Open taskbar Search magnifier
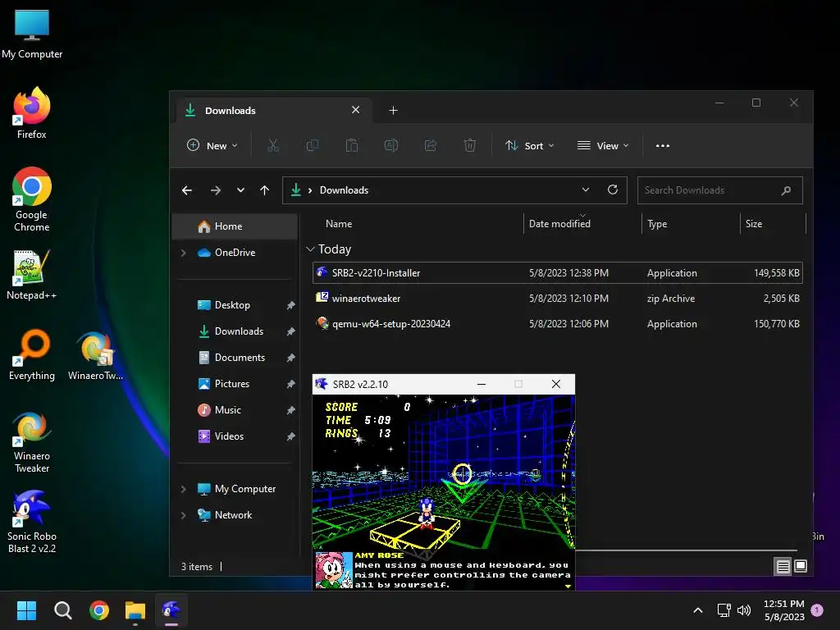Image resolution: width=840 pixels, height=630 pixels. [x=62, y=610]
